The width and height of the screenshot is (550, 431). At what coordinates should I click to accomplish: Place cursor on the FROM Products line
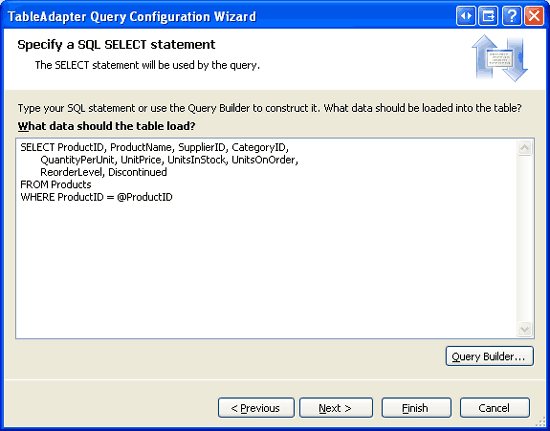(x=56, y=184)
